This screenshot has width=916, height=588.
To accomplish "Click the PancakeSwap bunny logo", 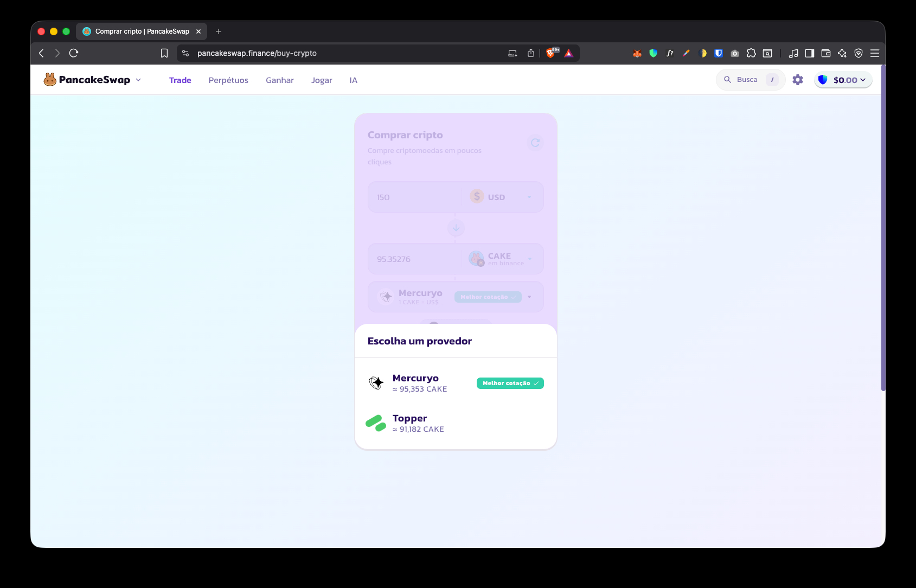I will coord(50,80).
